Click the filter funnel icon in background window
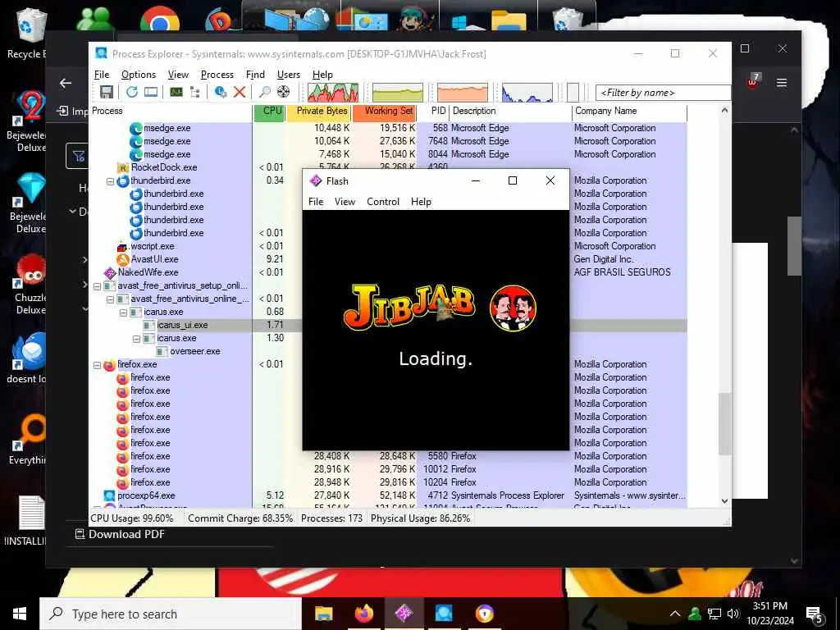Viewport: 840px width, 630px height. [79, 157]
